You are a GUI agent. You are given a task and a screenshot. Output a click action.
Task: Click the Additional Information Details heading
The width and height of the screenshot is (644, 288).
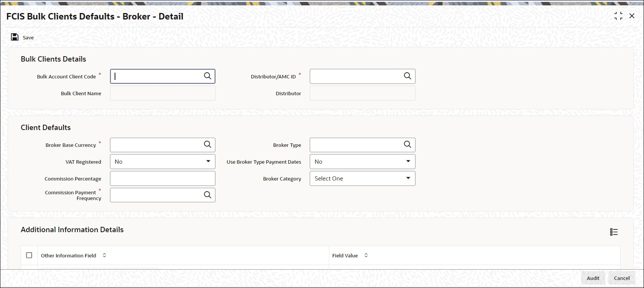click(x=72, y=229)
